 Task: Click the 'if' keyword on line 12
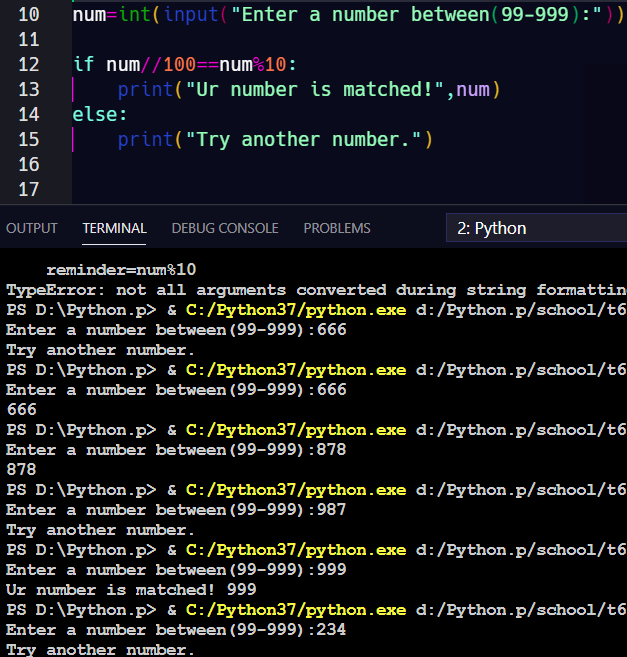[83, 65]
